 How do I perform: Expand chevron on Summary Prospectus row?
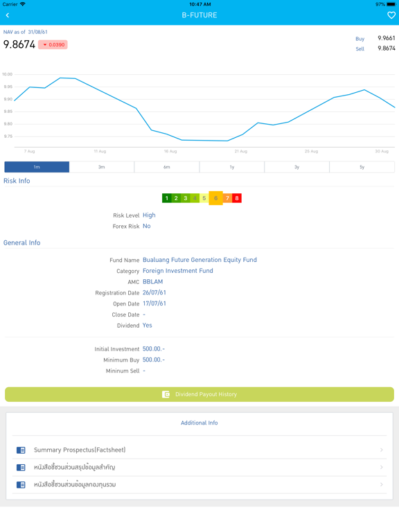pyautogui.click(x=382, y=450)
